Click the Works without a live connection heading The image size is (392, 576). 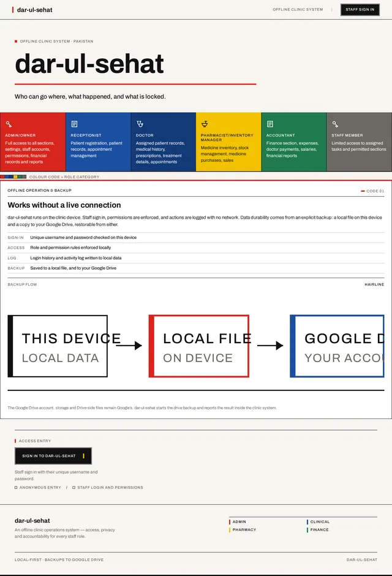64,205
